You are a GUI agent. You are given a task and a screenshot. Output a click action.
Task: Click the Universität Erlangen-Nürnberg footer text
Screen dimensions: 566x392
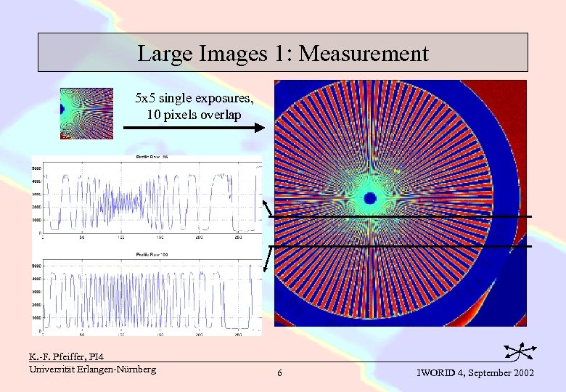(x=92, y=369)
